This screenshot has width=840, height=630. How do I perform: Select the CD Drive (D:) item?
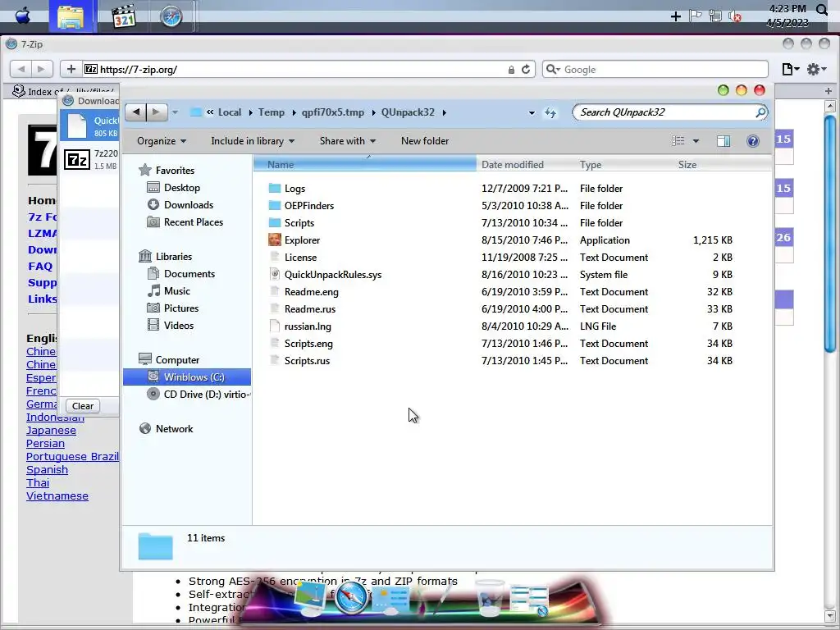click(199, 395)
